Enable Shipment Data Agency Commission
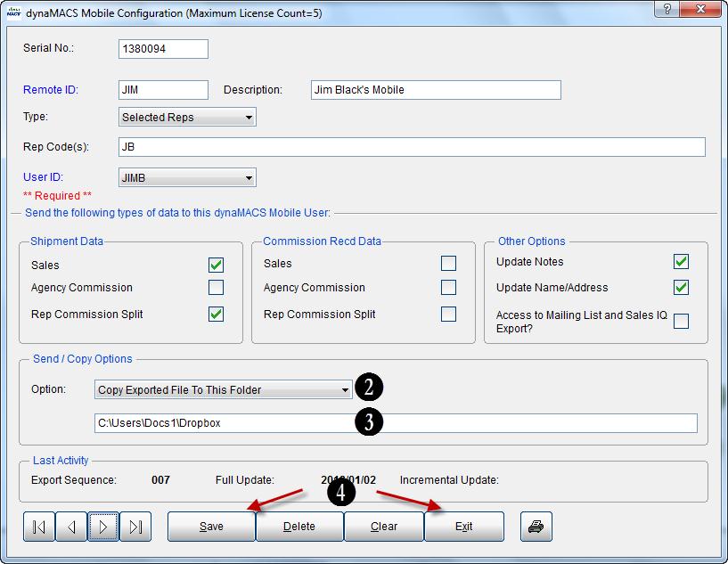This screenshot has width=728, height=564. tap(216, 287)
